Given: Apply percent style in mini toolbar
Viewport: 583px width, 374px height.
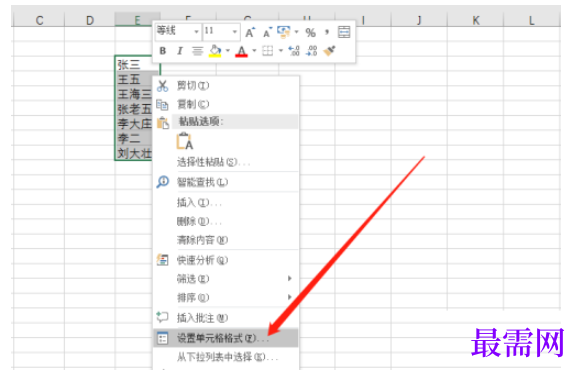Looking at the screenshot, I should [x=310, y=32].
